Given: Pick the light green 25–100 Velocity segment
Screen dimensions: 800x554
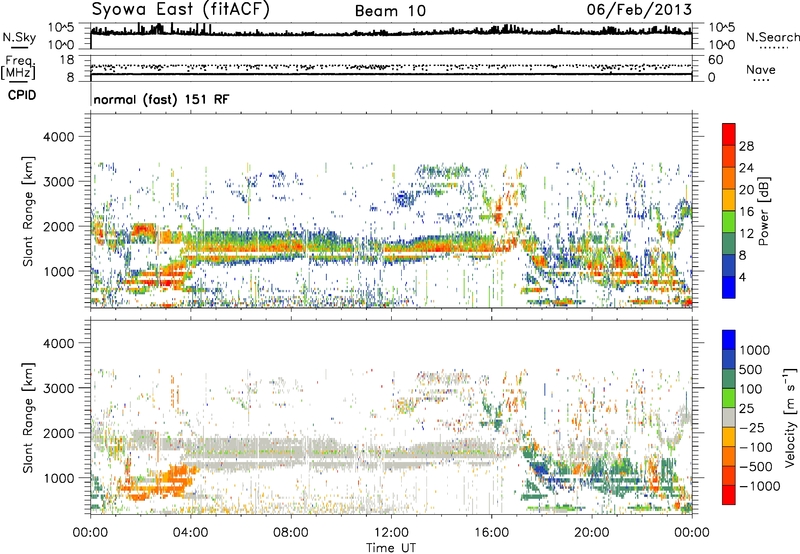Looking at the screenshot, I should pos(729,398).
